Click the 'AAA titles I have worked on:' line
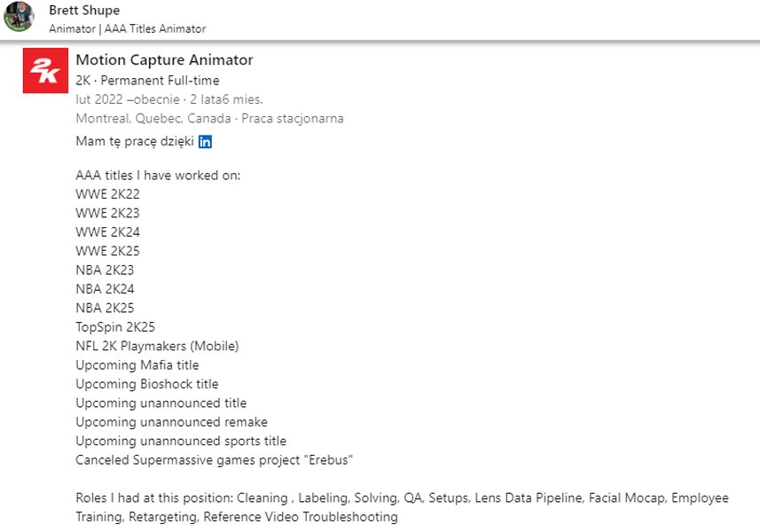This screenshot has height=532, width=760. point(158,176)
